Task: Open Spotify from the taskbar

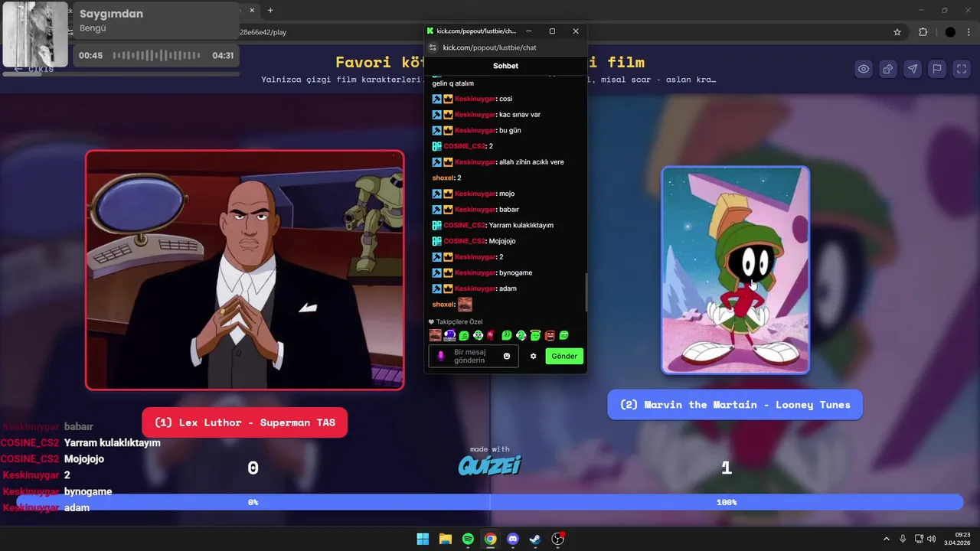Action: pyautogui.click(x=468, y=539)
